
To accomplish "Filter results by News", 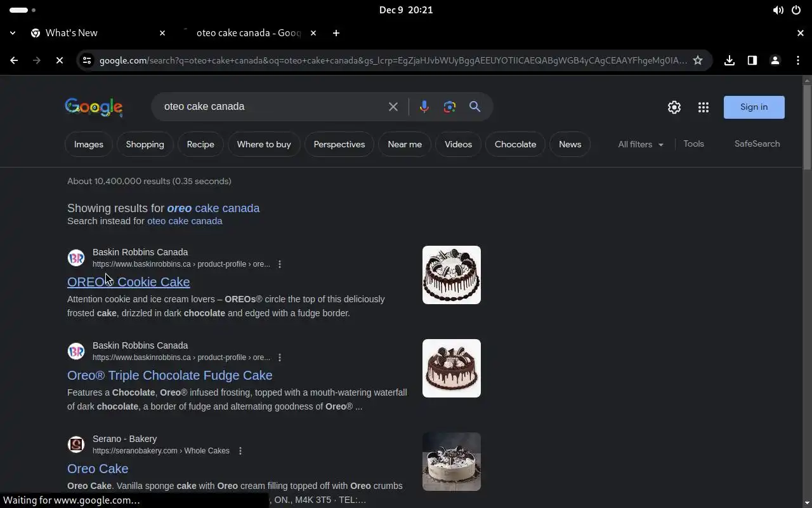I will pyautogui.click(x=570, y=144).
